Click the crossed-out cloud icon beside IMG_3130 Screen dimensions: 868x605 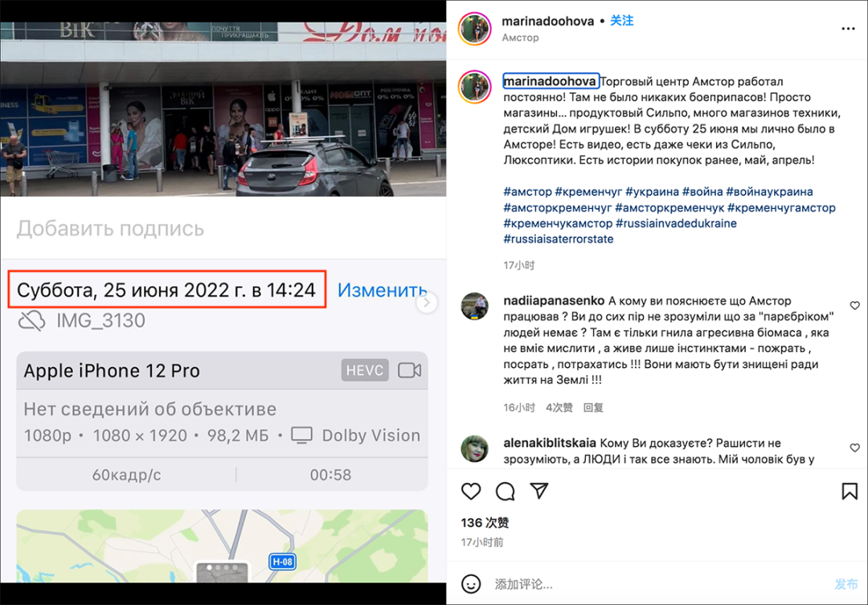point(31,321)
